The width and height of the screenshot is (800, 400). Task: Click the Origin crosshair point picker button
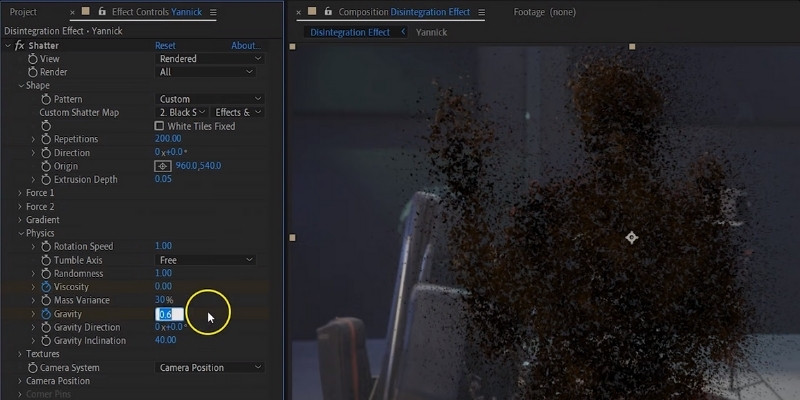coord(163,166)
